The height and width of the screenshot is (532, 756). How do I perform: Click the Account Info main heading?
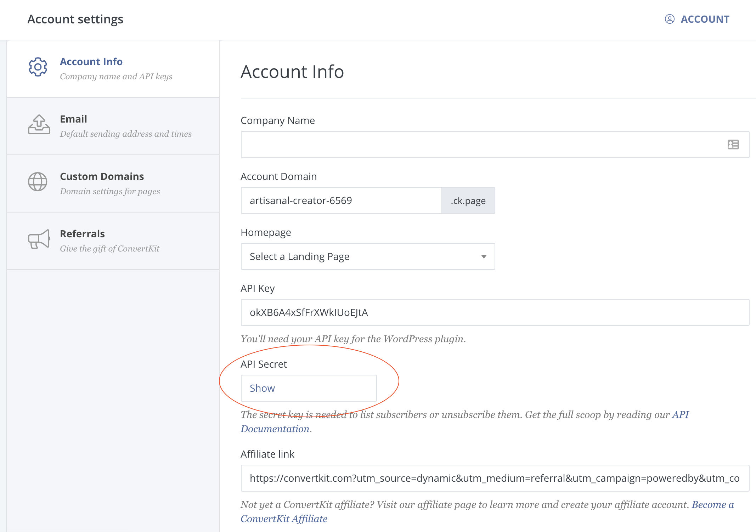(x=292, y=72)
